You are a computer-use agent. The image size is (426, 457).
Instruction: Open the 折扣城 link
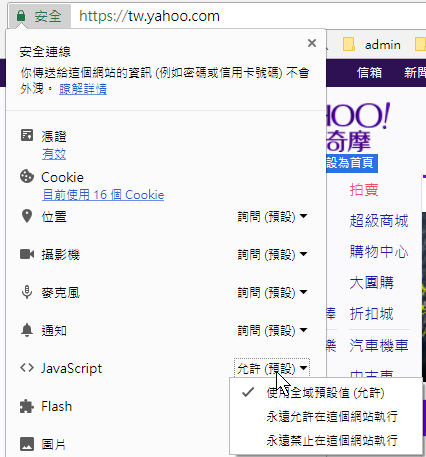coord(372,314)
